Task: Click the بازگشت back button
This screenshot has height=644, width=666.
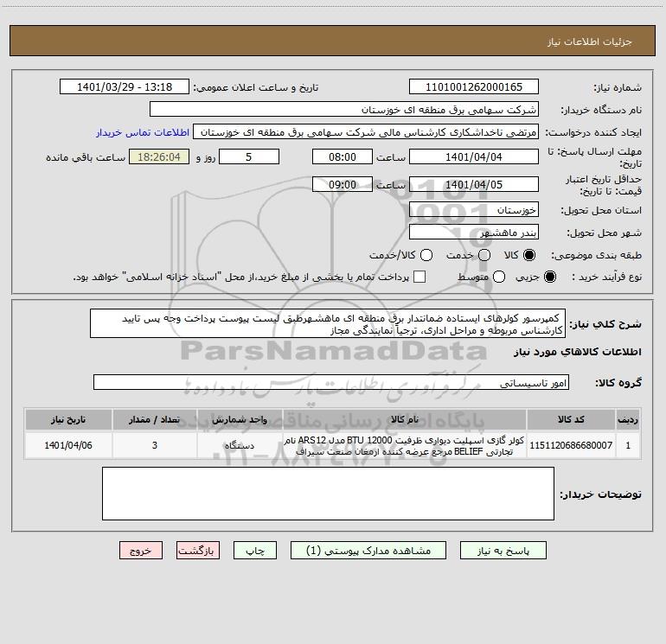Action: [198, 550]
